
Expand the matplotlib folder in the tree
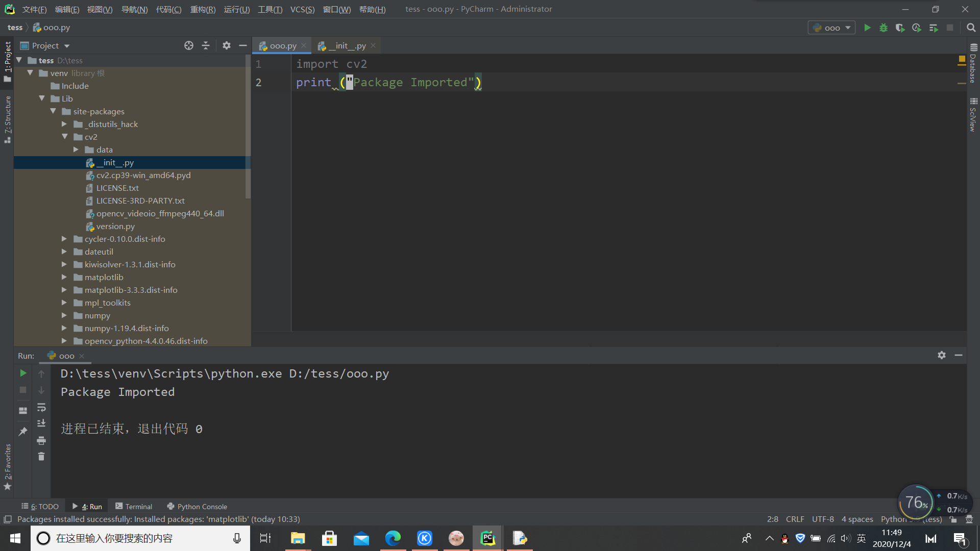(x=64, y=277)
